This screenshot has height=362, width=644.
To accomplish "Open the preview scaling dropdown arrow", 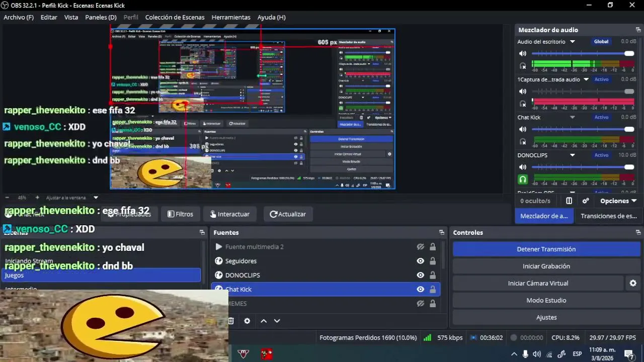I will (x=96, y=198).
